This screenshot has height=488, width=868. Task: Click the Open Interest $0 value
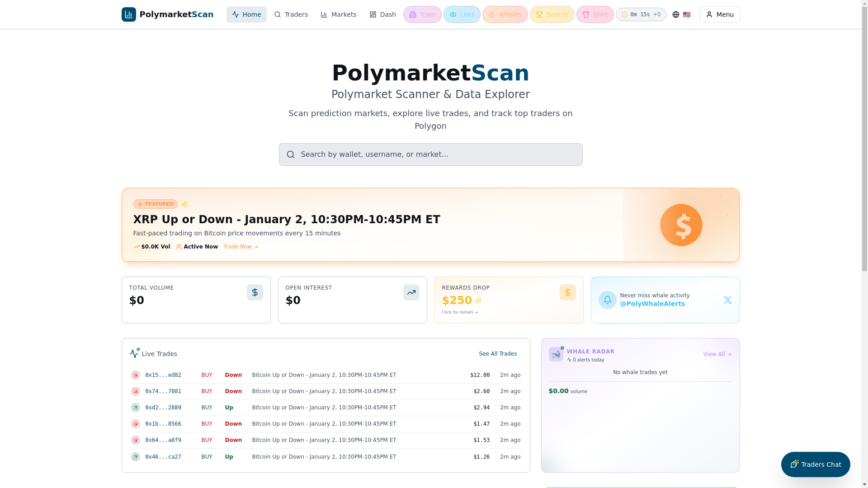click(293, 300)
